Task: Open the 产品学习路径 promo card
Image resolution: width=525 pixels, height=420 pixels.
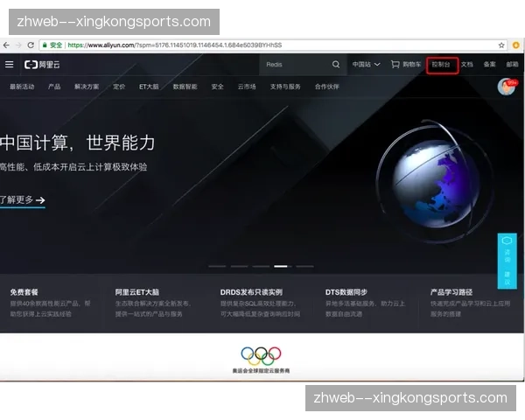Action: 471,303
